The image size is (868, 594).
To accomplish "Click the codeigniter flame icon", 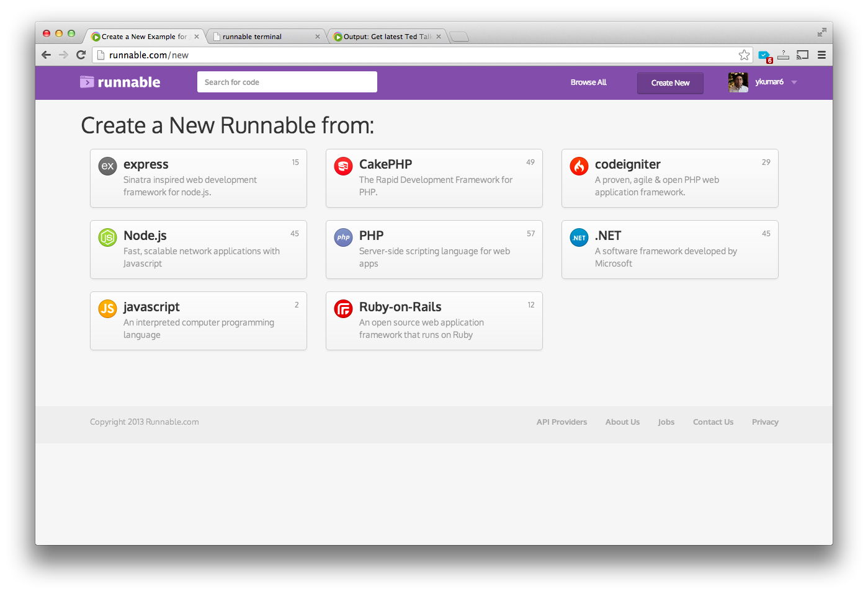I will pyautogui.click(x=579, y=166).
